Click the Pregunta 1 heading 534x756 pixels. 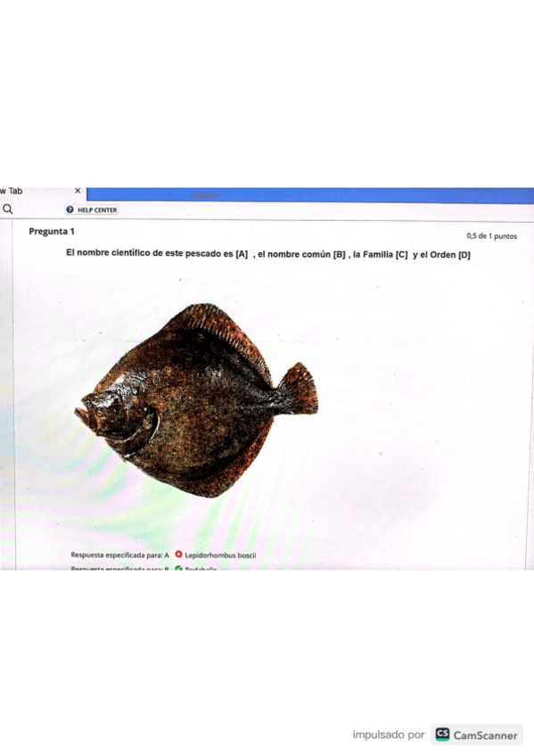tap(52, 232)
